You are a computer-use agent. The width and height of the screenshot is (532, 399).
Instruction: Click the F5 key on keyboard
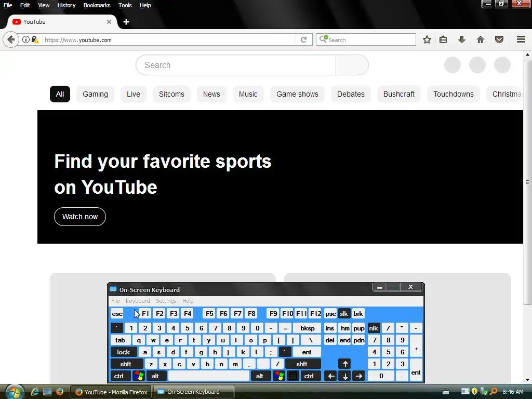210,314
